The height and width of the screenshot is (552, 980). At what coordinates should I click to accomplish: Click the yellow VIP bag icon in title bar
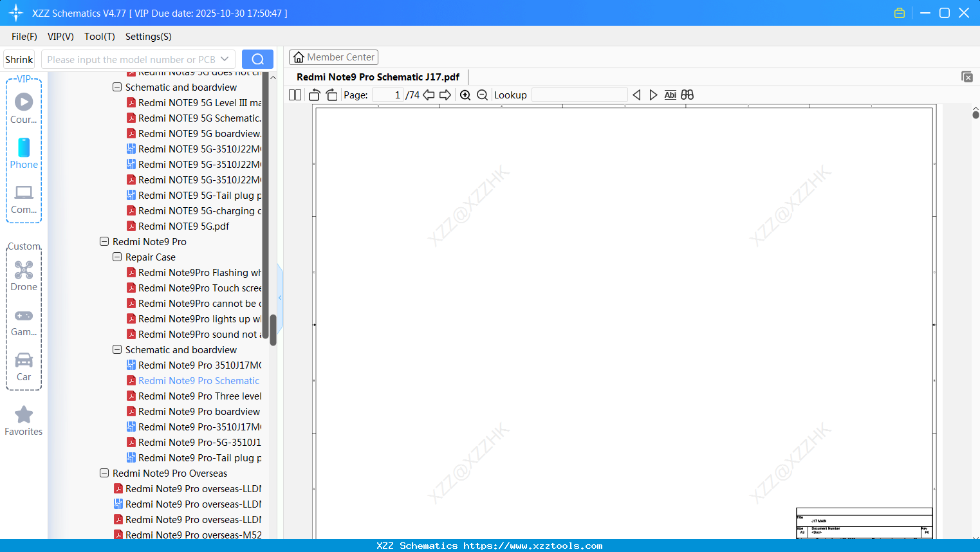(900, 13)
